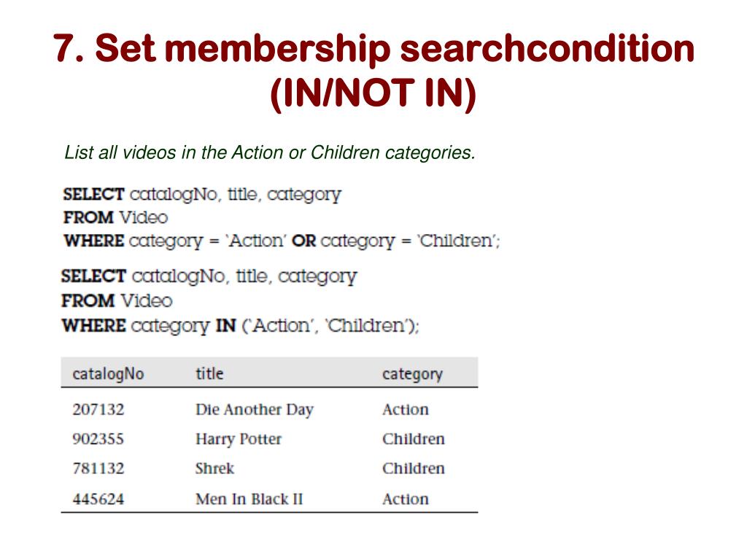Viewport: 747px width, 560px height.
Task: Click the Action category in first row
Action: pyautogui.click(x=405, y=410)
